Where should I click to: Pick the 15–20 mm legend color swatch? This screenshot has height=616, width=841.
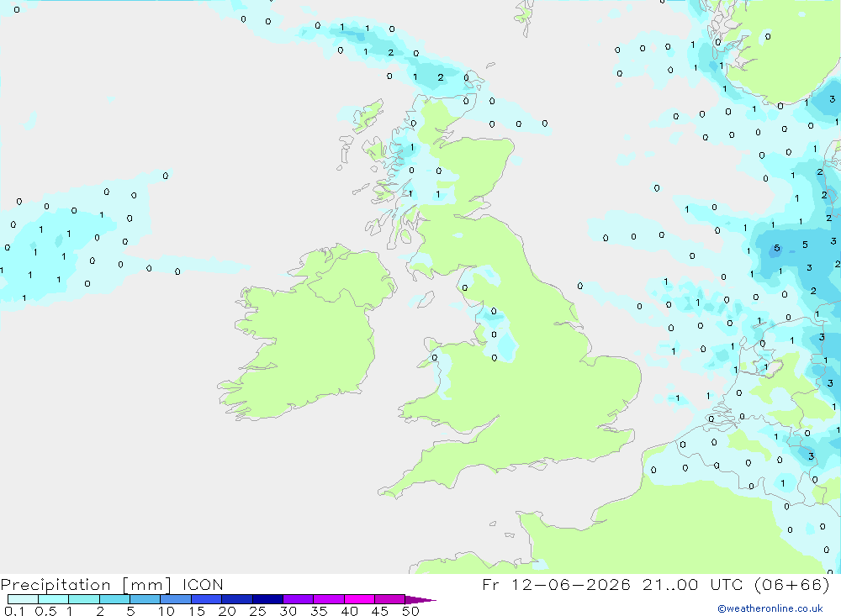206,599
